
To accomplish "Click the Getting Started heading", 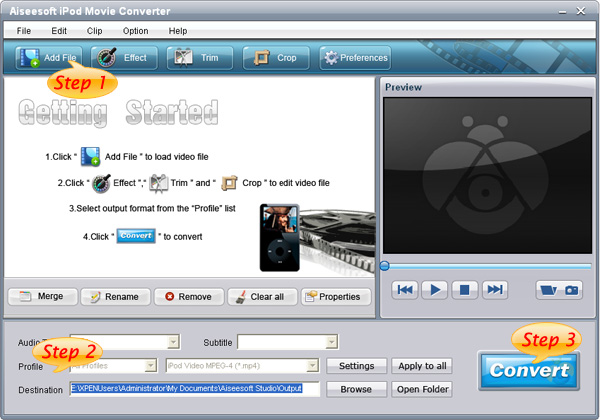I will (x=118, y=113).
